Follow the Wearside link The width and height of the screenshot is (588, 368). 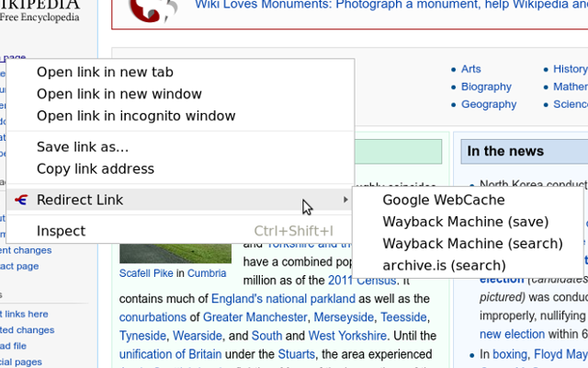(x=198, y=335)
